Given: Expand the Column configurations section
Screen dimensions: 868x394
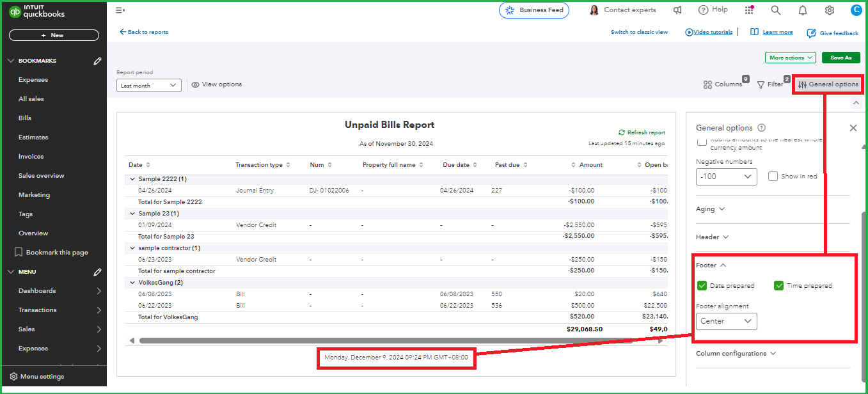Looking at the screenshot, I should (736, 353).
